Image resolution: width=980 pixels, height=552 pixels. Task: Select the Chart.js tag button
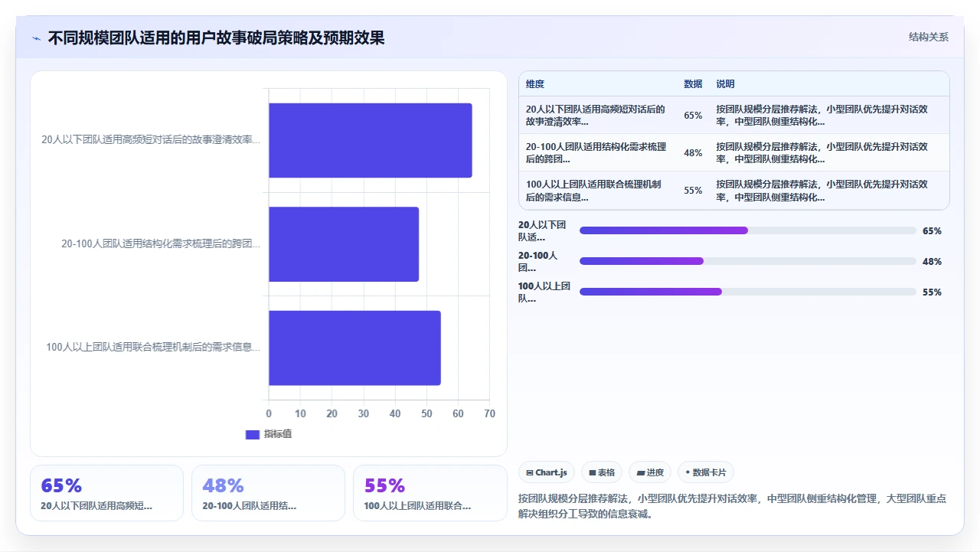pyautogui.click(x=547, y=472)
